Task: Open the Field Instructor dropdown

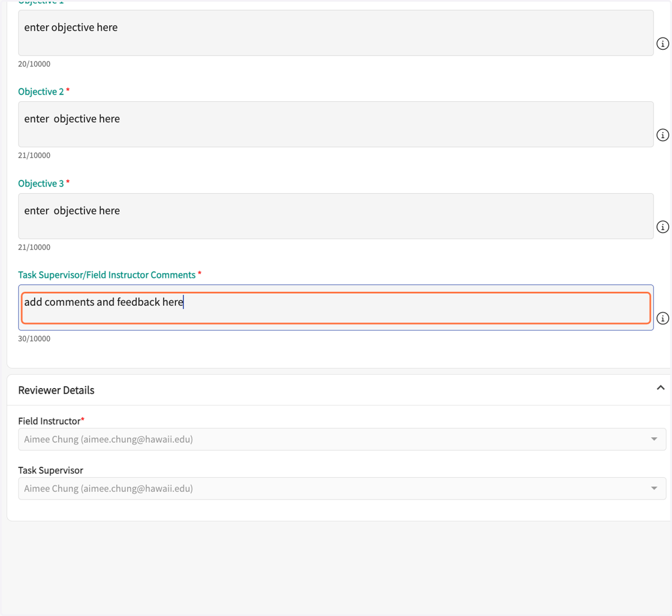Action: pyautogui.click(x=342, y=439)
